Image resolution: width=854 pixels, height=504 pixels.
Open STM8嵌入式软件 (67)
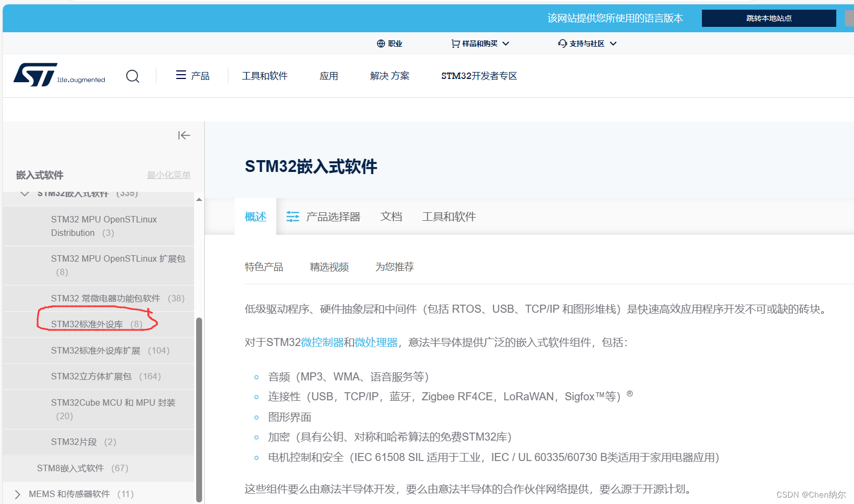(x=98, y=468)
